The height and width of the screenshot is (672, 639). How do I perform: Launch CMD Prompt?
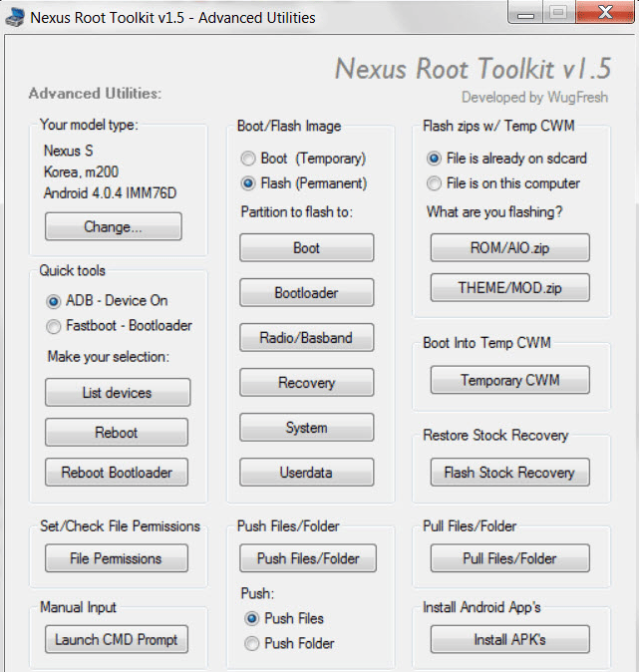point(117,639)
